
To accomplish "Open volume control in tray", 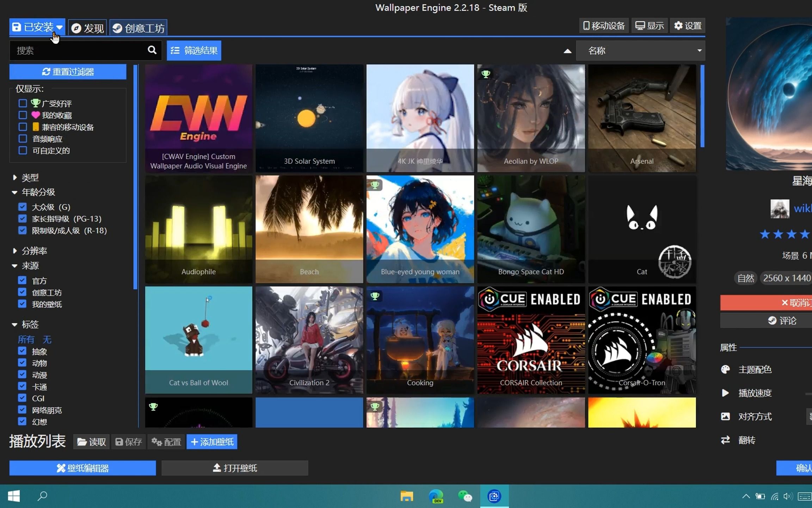I will pyautogui.click(x=787, y=496).
